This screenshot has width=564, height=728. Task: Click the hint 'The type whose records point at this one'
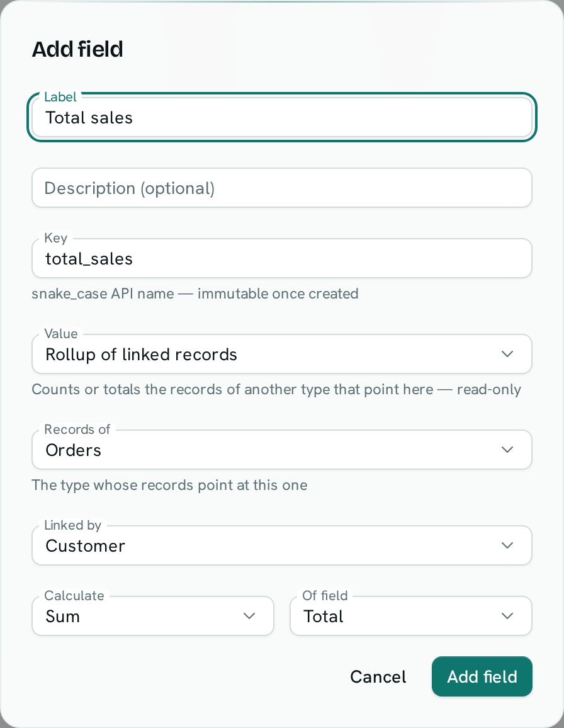169,485
